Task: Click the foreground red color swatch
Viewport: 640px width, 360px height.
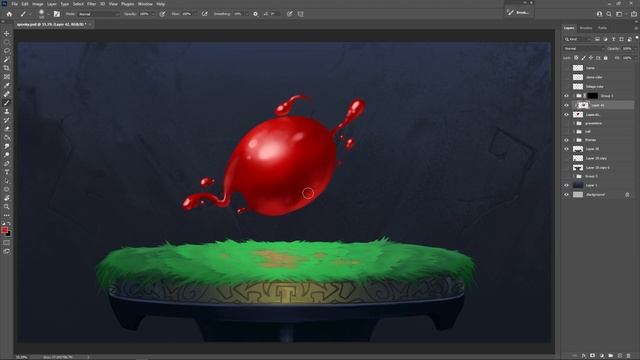Action: coord(4,230)
